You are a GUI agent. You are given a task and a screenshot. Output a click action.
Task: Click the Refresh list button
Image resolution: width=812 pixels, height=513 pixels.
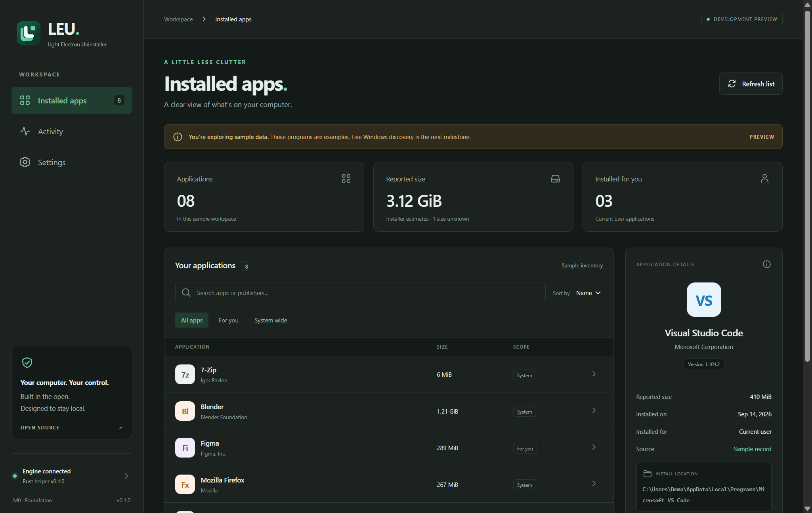751,84
